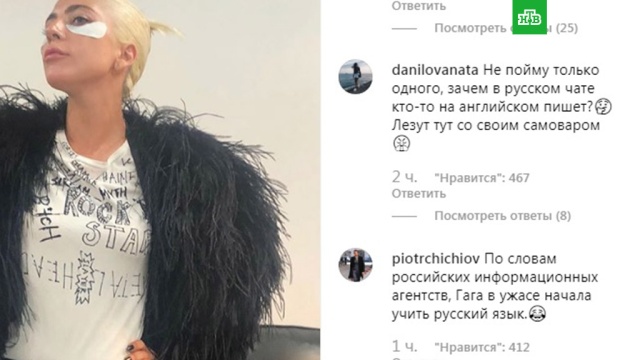Screen dimensions: 640x360
Task: View the 467 likes on danilovanata's comment
Action: tap(482, 178)
